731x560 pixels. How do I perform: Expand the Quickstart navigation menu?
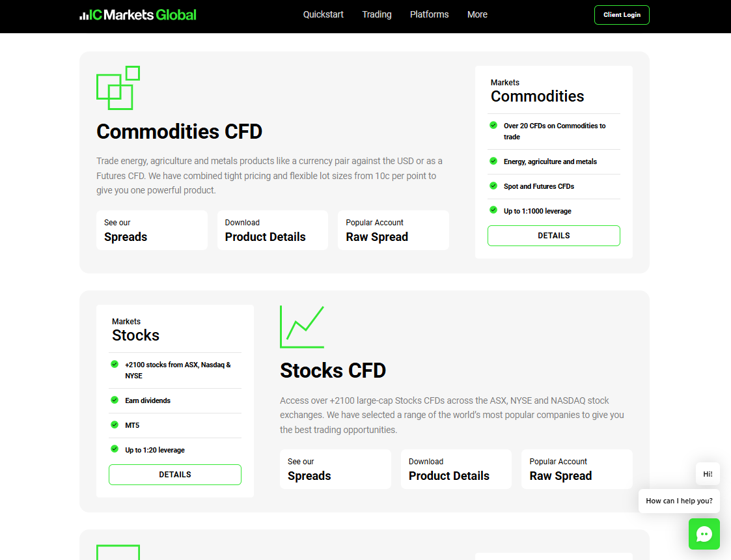[323, 14]
